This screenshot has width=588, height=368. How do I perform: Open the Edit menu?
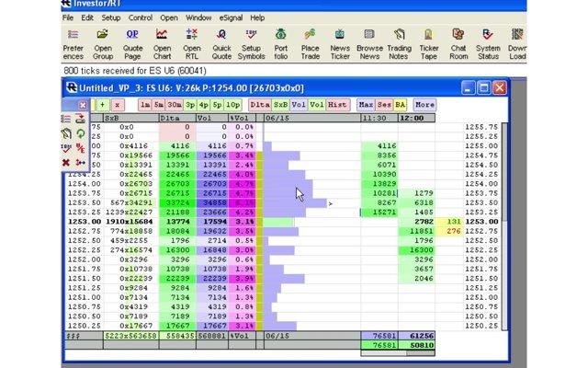click(x=87, y=17)
